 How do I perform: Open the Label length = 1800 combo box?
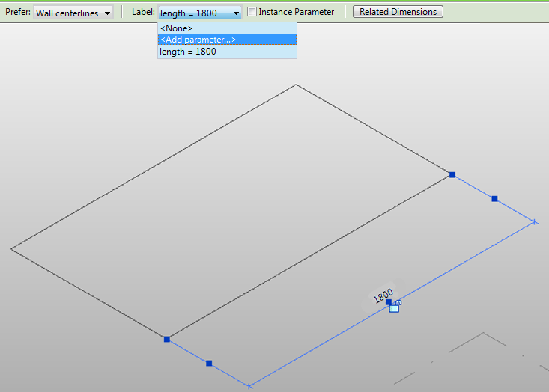coord(199,13)
